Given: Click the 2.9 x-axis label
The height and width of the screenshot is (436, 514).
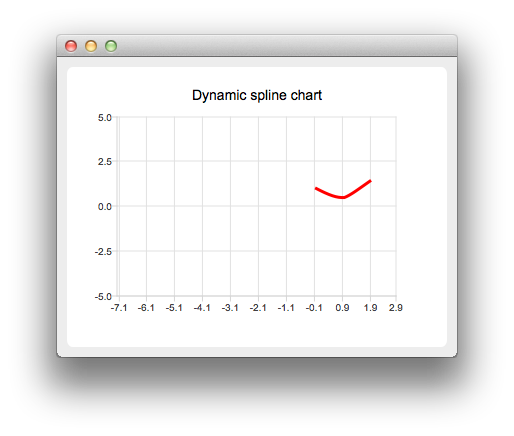Looking at the screenshot, I should [x=396, y=308].
